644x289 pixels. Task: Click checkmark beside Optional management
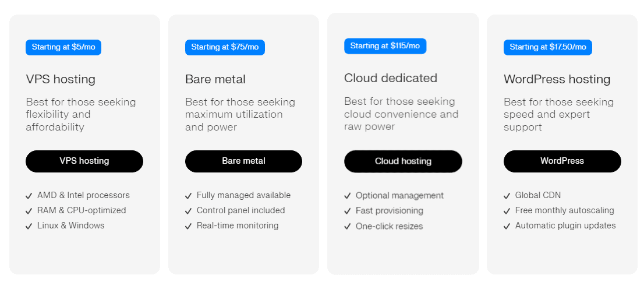[348, 196]
